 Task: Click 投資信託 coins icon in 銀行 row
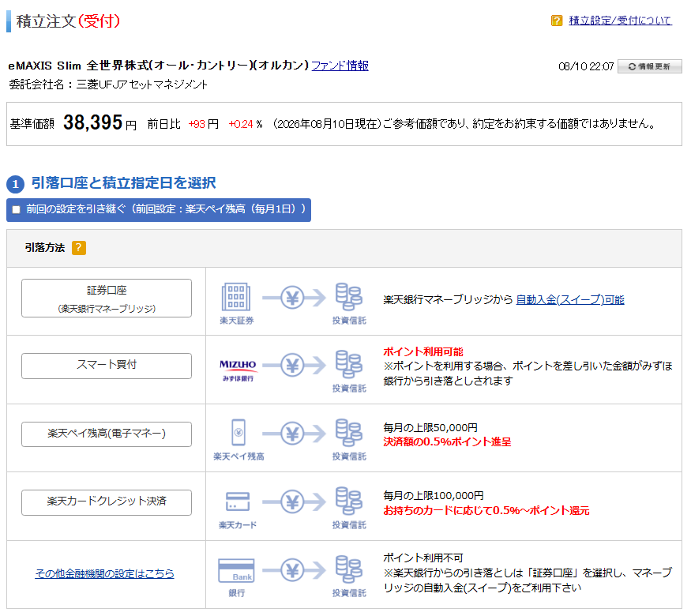point(348,569)
